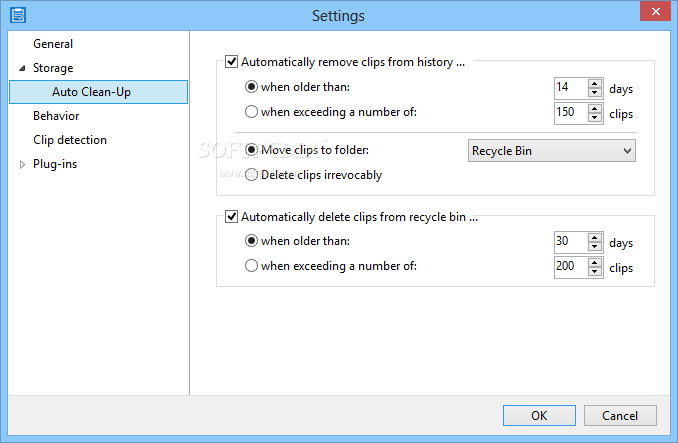Click the clipboard app icon in title bar
The height and width of the screenshot is (443, 678).
tap(18, 15)
